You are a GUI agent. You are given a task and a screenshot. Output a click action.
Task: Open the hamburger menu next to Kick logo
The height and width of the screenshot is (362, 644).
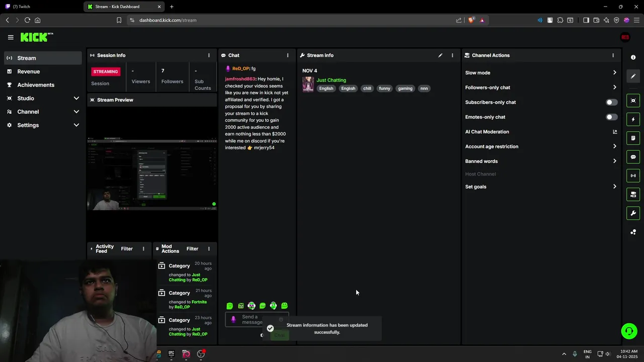coord(11,37)
